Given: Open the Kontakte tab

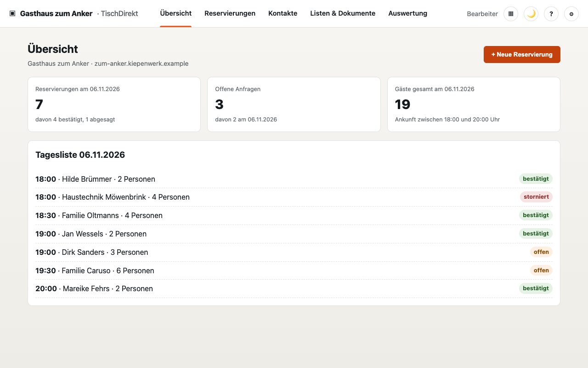Looking at the screenshot, I should pyautogui.click(x=283, y=13).
